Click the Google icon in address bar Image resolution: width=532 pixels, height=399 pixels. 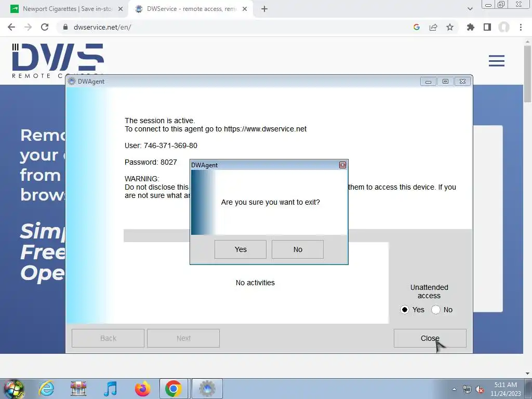[417, 27]
